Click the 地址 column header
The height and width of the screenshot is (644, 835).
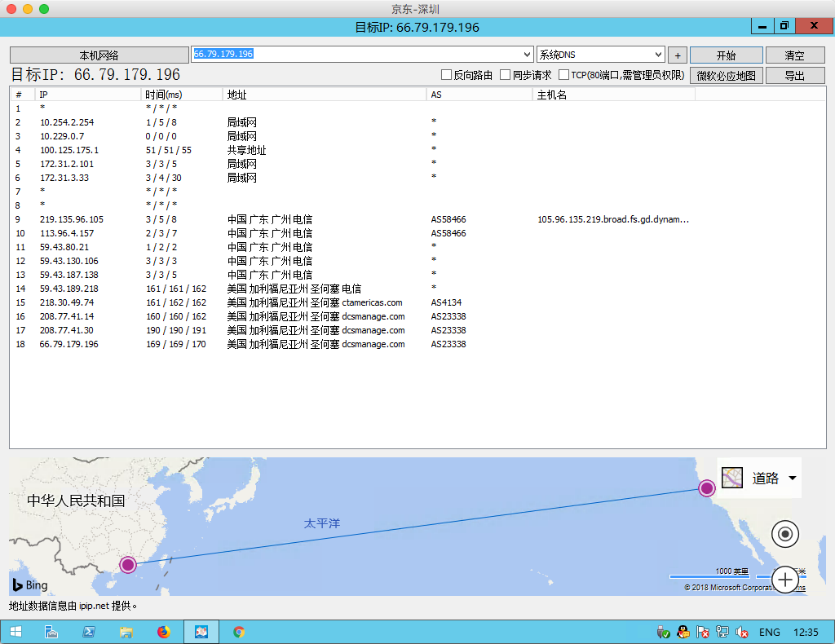236,95
